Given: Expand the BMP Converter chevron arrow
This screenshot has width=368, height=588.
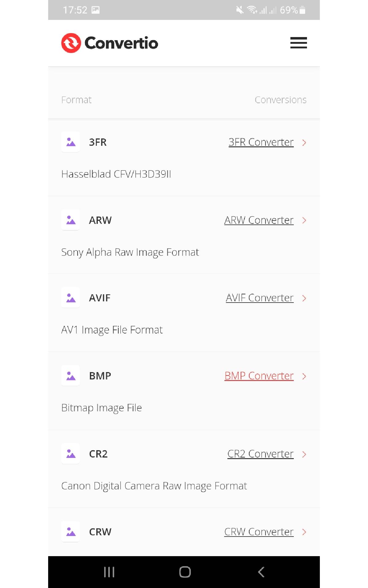Looking at the screenshot, I should (304, 376).
